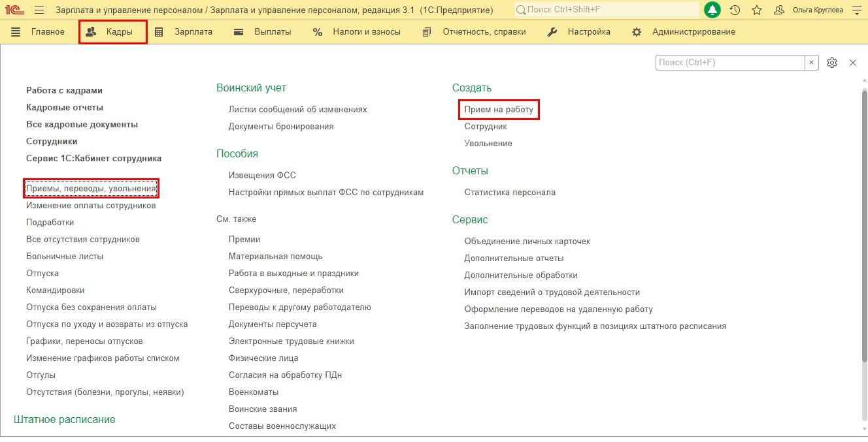
Task: Create new Сотрудник
Action: pos(486,127)
